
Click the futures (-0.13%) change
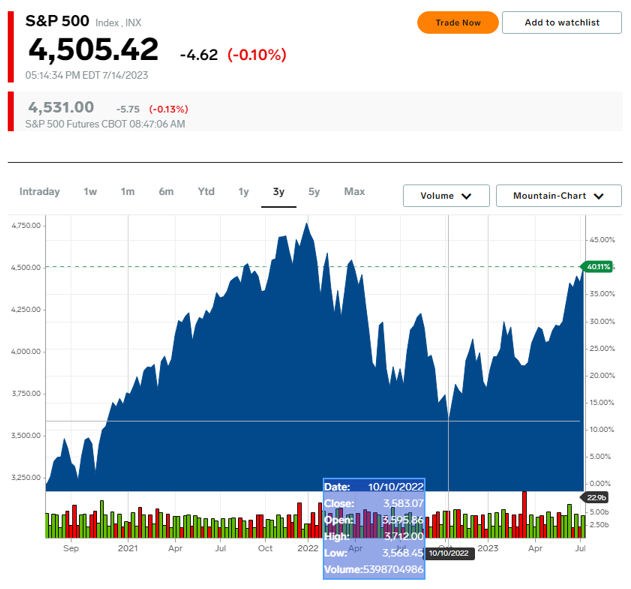coord(169,109)
